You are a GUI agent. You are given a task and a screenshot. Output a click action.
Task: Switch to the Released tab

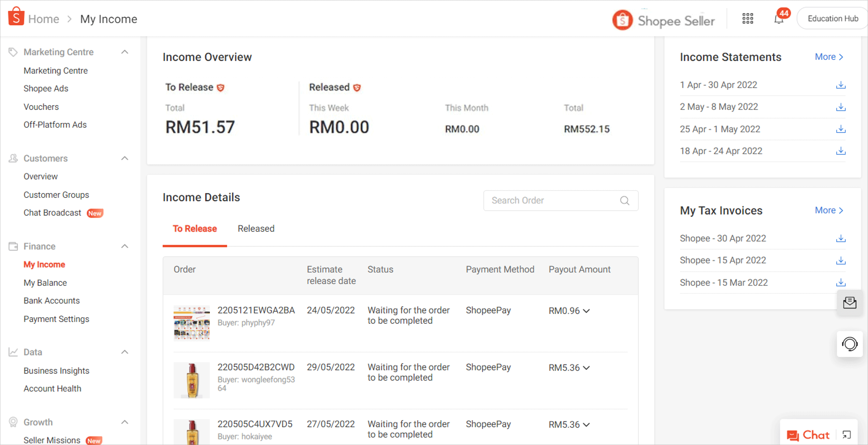[x=256, y=229]
